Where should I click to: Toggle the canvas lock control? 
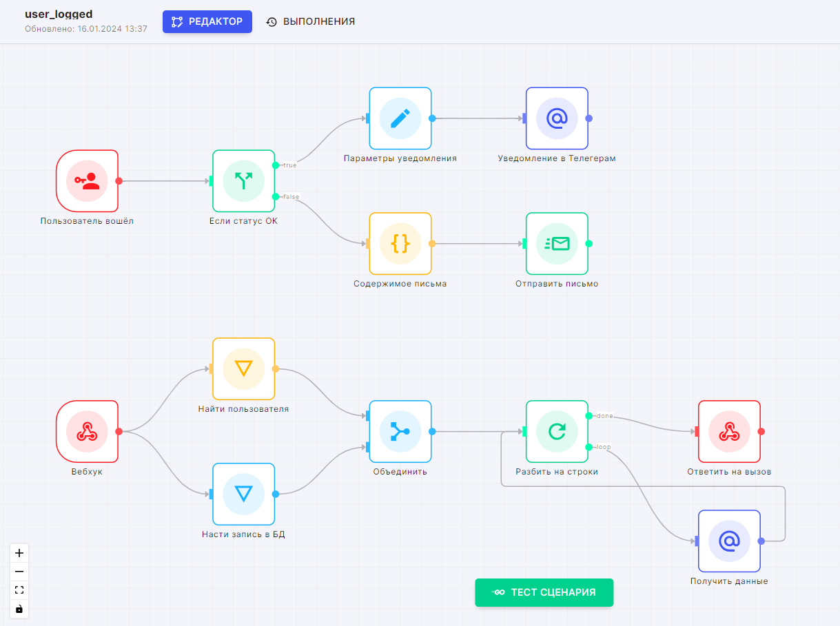pos(19,609)
